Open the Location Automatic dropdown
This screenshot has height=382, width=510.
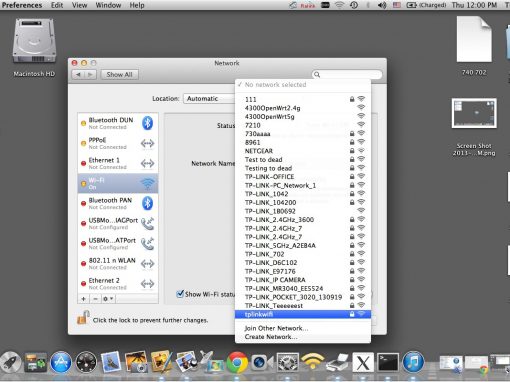pos(209,99)
